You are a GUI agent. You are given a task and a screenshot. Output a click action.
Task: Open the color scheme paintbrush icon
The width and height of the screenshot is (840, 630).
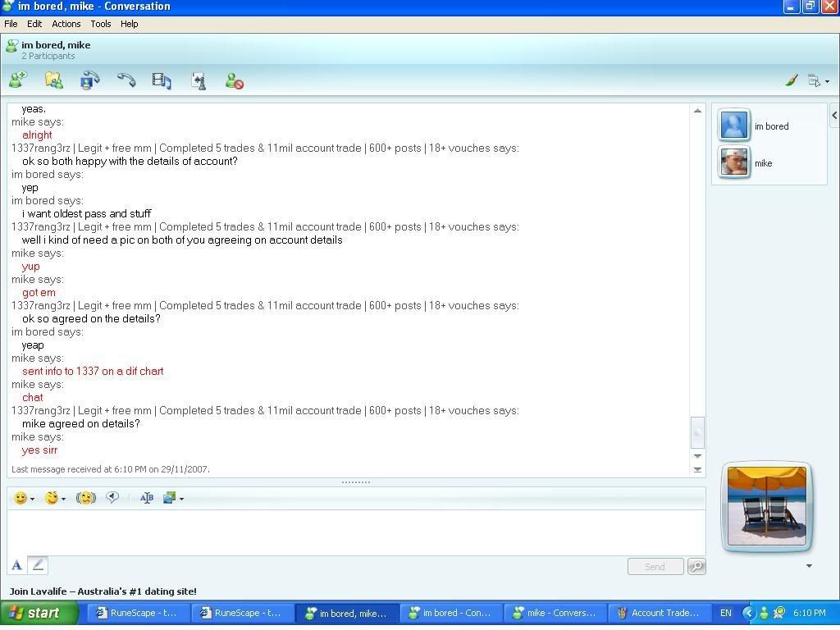(x=792, y=80)
